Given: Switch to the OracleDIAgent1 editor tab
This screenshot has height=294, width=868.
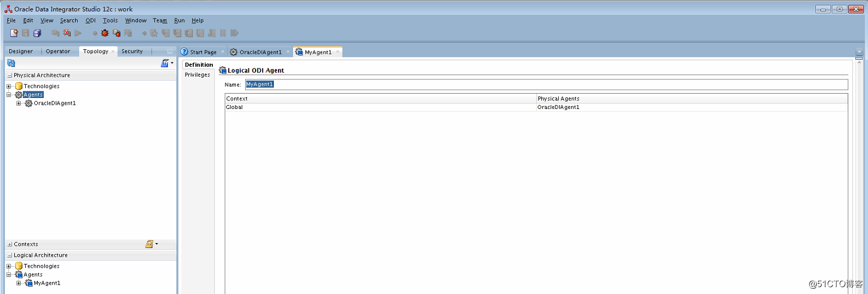Looking at the screenshot, I should pyautogui.click(x=261, y=52).
